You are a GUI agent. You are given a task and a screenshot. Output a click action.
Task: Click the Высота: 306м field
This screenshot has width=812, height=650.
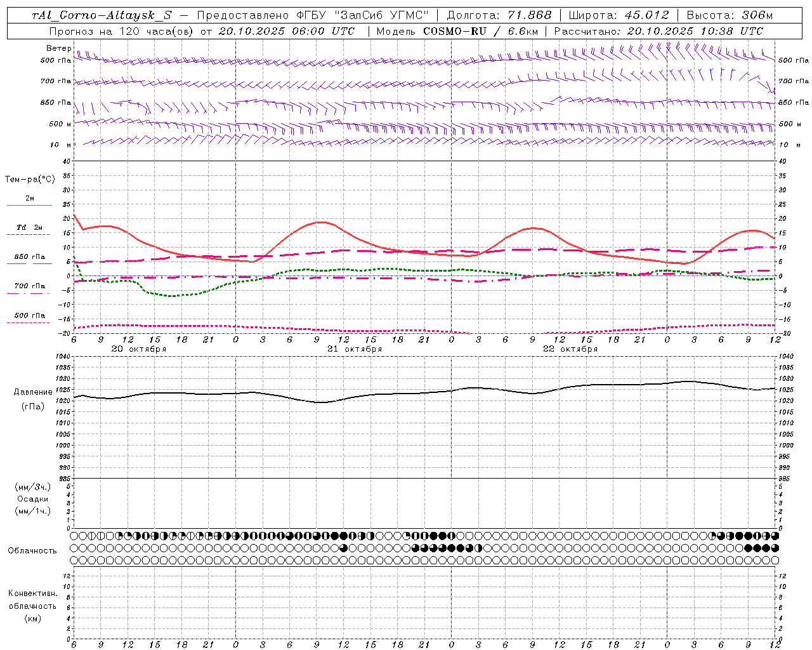click(730, 16)
